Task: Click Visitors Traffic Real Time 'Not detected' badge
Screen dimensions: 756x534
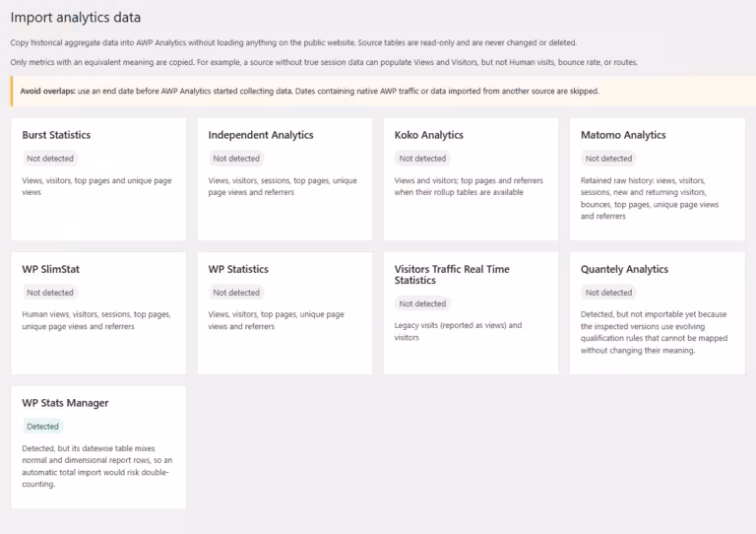Action: 422,303
